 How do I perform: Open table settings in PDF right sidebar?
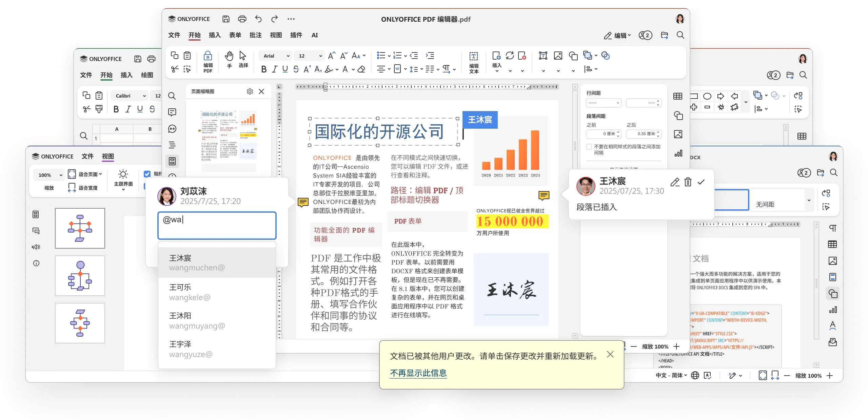click(x=678, y=96)
